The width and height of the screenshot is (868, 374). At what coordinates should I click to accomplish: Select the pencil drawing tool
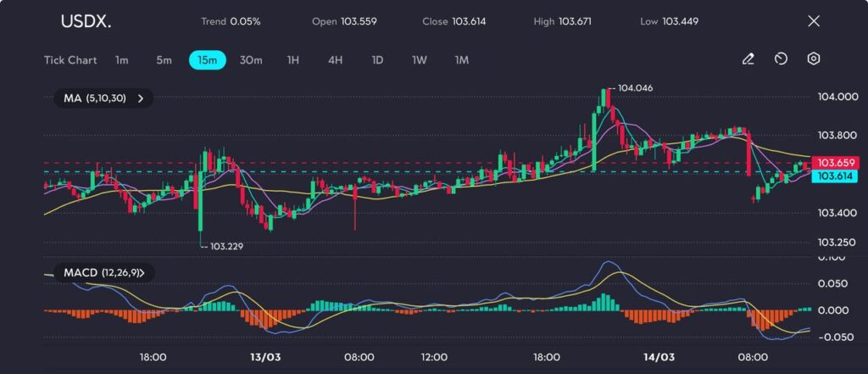tap(748, 59)
